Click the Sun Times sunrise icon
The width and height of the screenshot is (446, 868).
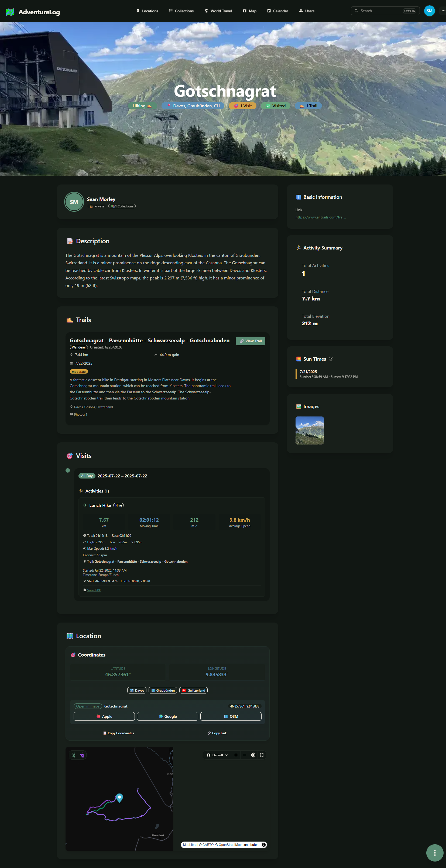click(x=299, y=359)
